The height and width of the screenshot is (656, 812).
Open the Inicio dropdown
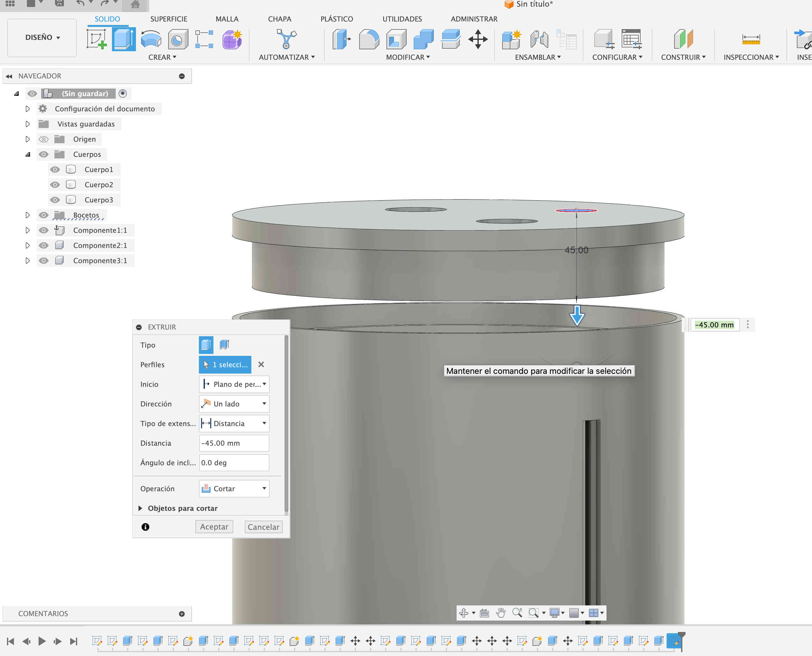coord(234,384)
